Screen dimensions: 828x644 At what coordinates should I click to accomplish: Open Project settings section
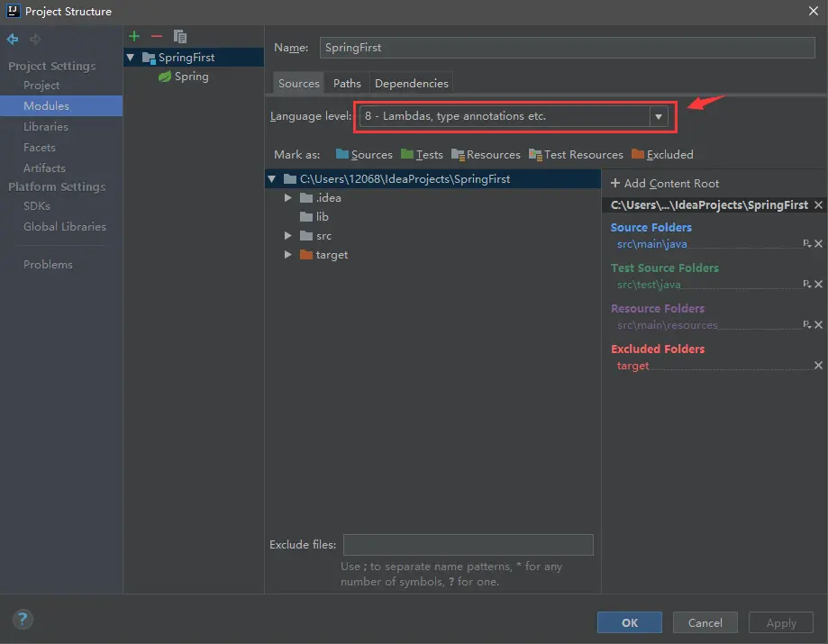click(x=41, y=86)
